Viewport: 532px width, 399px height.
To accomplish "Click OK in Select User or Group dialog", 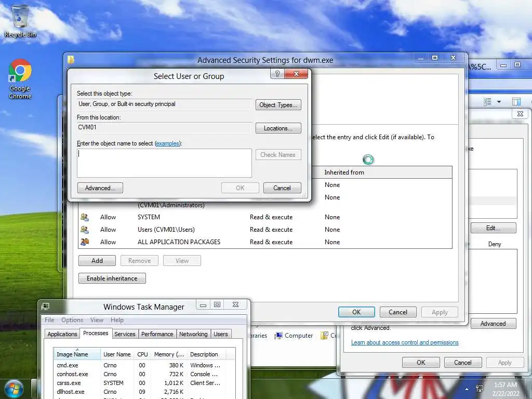I will [x=240, y=188].
